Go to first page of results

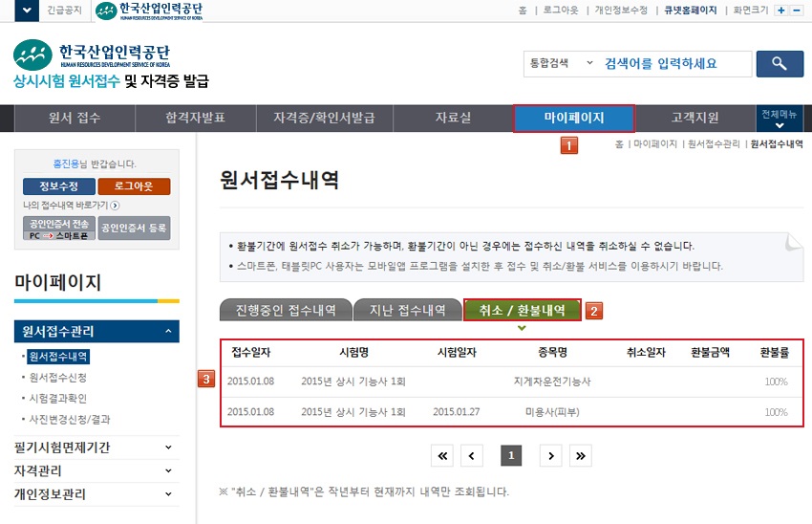point(442,456)
